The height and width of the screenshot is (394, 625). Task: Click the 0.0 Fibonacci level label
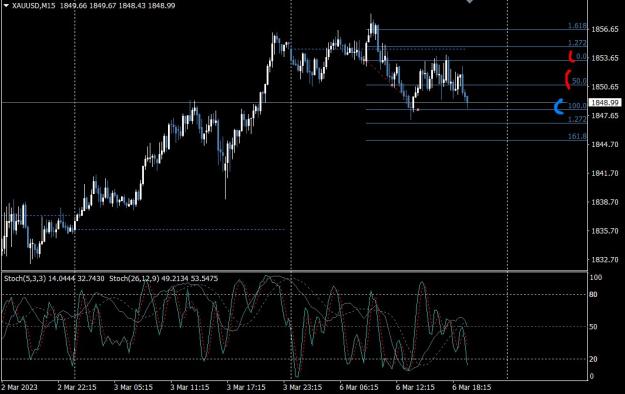coord(582,57)
